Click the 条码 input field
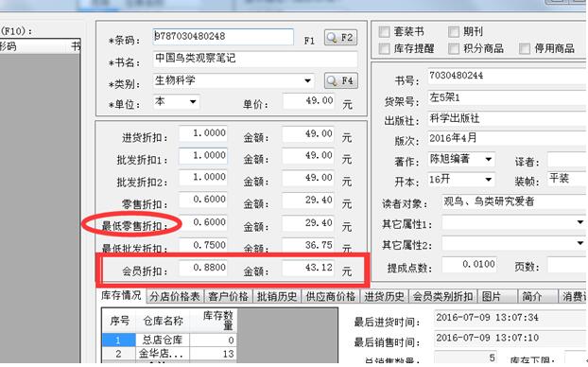This screenshot has width=588, height=367. [223, 37]
